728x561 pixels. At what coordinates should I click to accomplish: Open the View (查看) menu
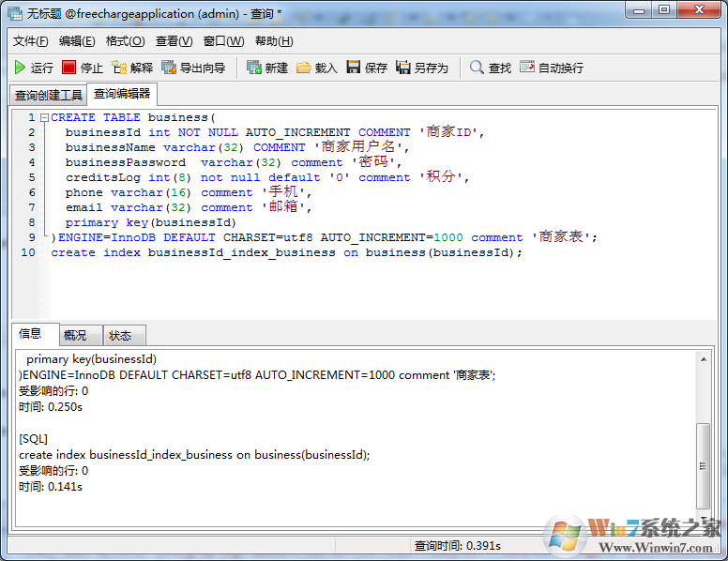(174, 41)
